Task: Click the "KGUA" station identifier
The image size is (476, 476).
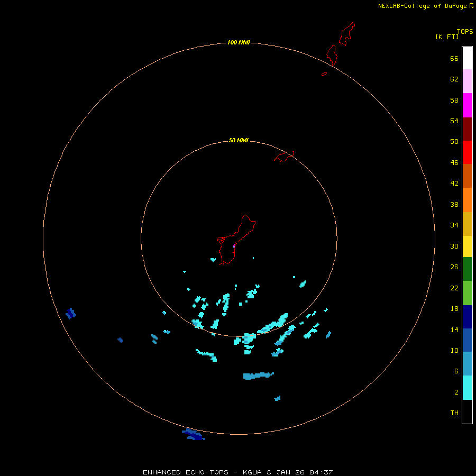Action: pos(252,472)
